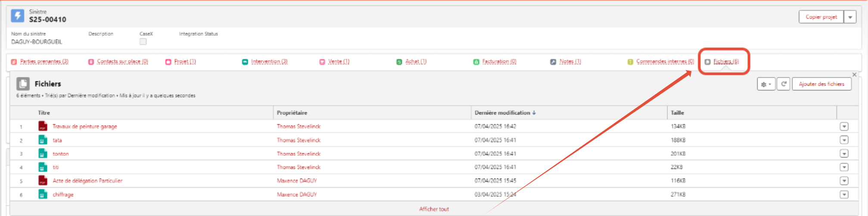Click the file icon beside chiffrage
The width and height of the screenshot is (868, 216).
(43, 194)
